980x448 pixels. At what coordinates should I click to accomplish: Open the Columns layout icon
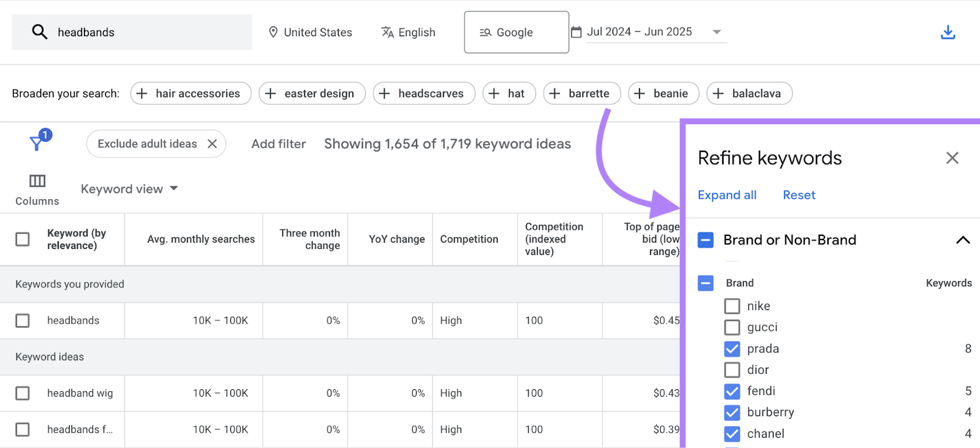coord(37,181)
